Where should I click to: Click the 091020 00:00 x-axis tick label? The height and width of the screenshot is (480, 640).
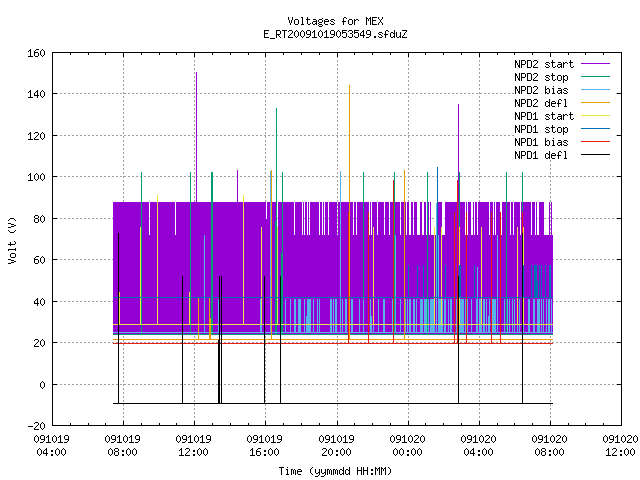[407, 445]
